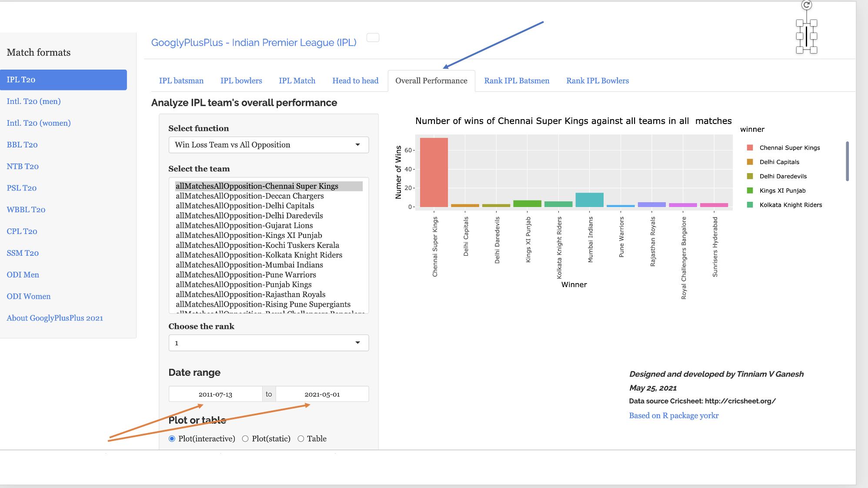Go to BBL T20 match format
Viewport: 868px width, 488px height.
(x=22, y=145)
